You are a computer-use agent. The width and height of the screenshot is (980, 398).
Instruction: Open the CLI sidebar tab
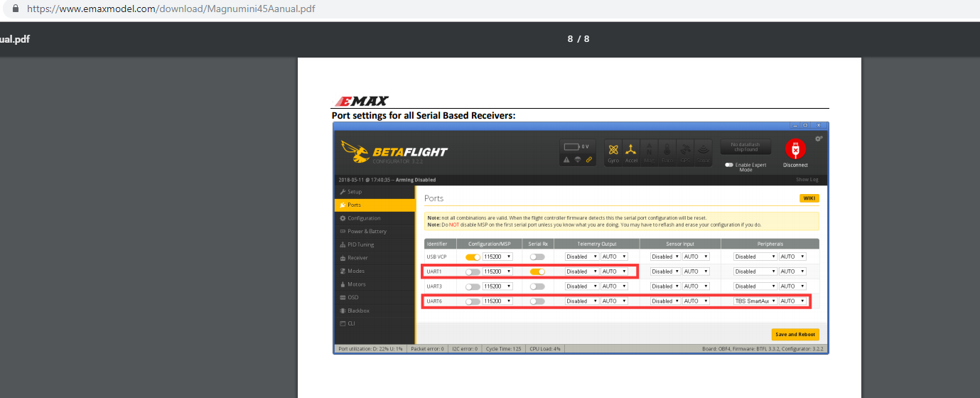point(375,323)
